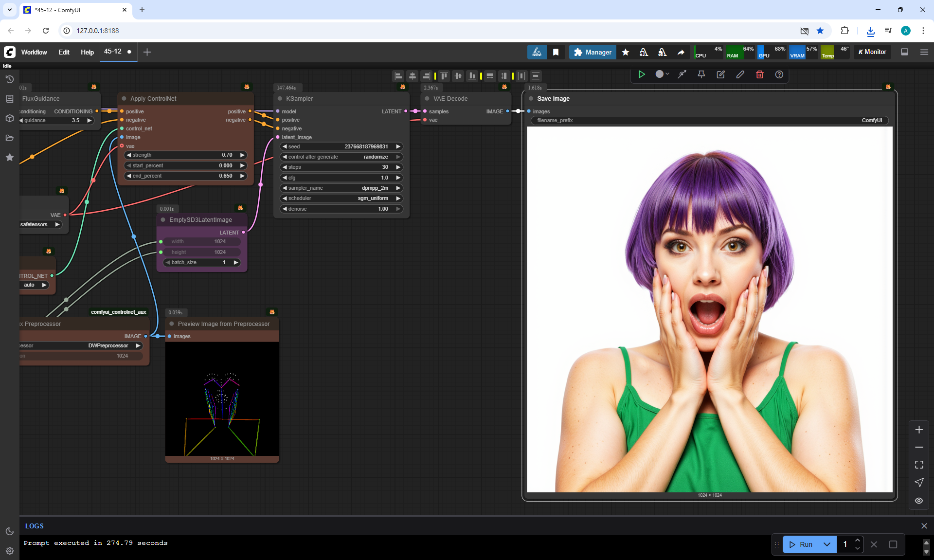Click the green play icon above Save Image

(x=642, y=74)
